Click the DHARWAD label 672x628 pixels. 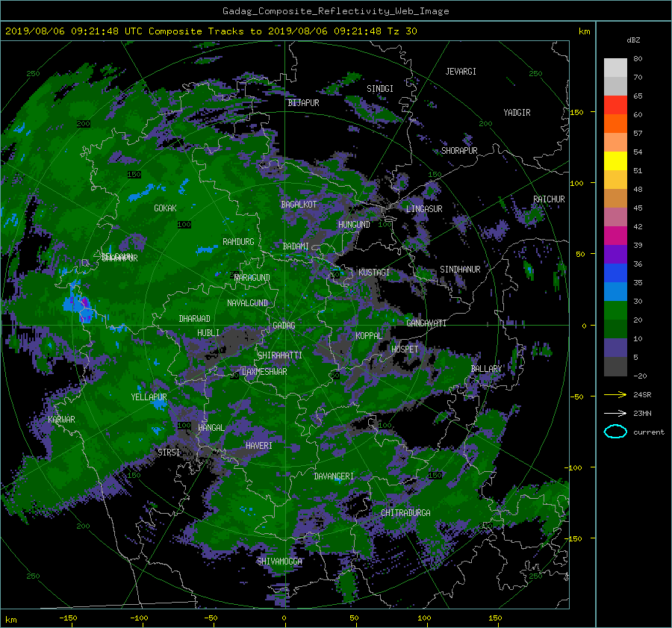(x=194, y=319)
